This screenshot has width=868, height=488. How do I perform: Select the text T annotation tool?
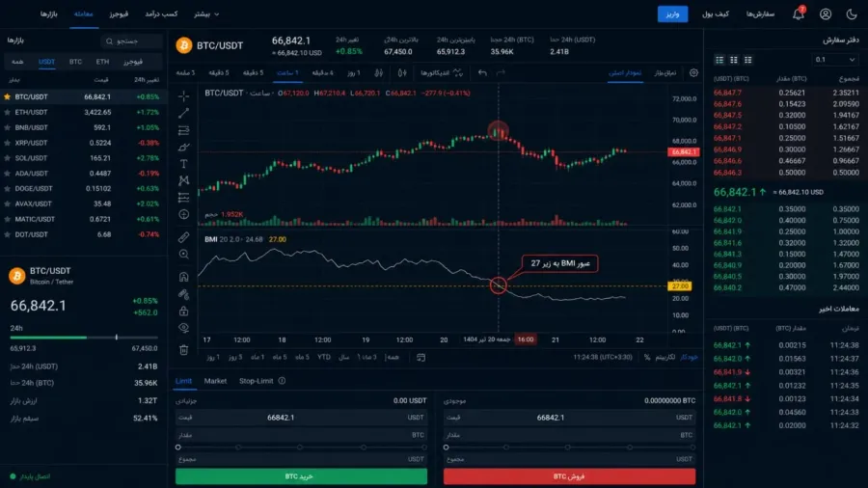pos(184,164)
